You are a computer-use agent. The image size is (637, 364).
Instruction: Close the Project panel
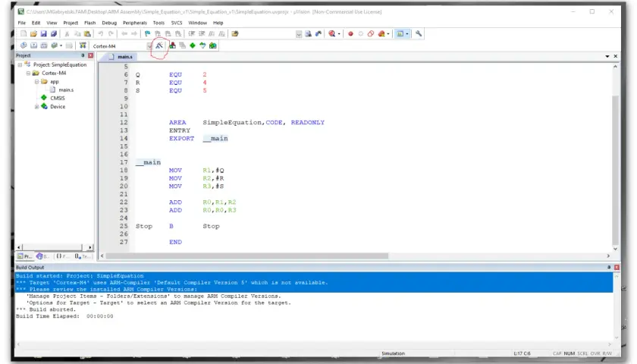coord(90,55)
